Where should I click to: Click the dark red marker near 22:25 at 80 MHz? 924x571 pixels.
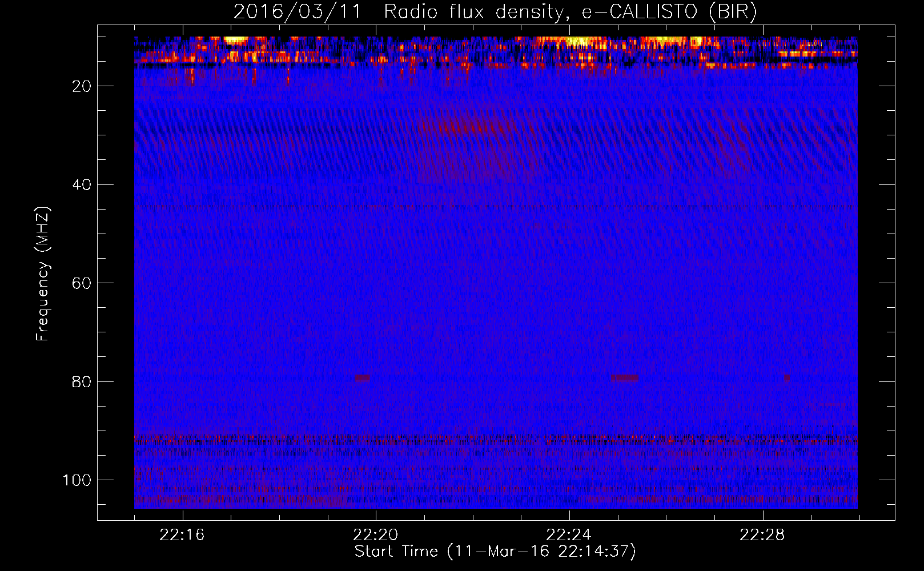pyautogui.click(x=624, y=377)
